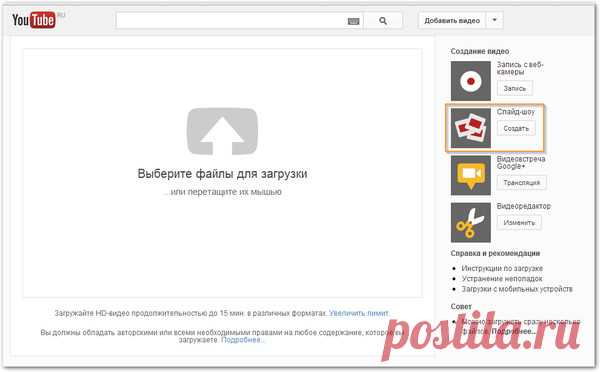Open Загрузки с мобильных устройств link
This screenshot has width=600, height=372.
(x=517, y=289)
